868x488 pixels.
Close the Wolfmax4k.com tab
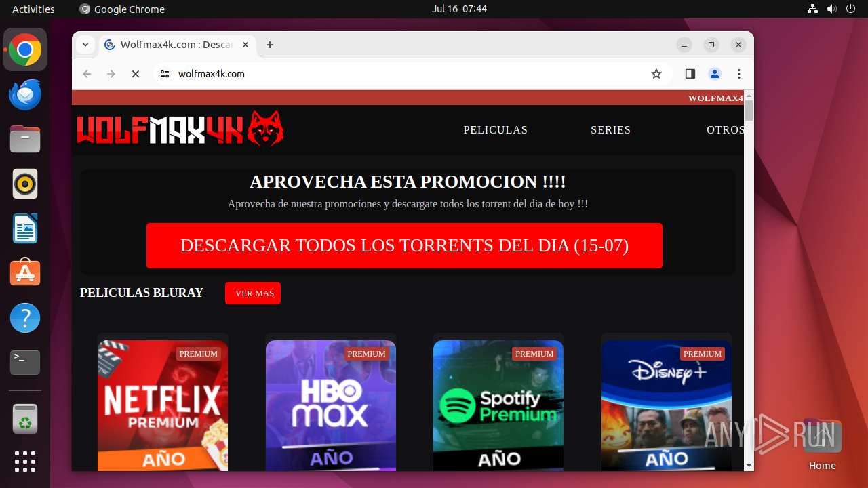pos(245,45)
